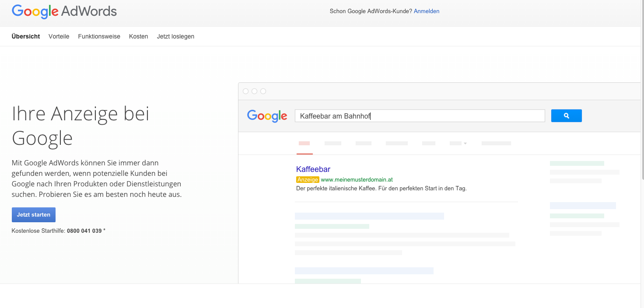This screenshot has width=644, height=308.
Task: Open the Kaffeebar ad headline link
Action: click(313, 169)
